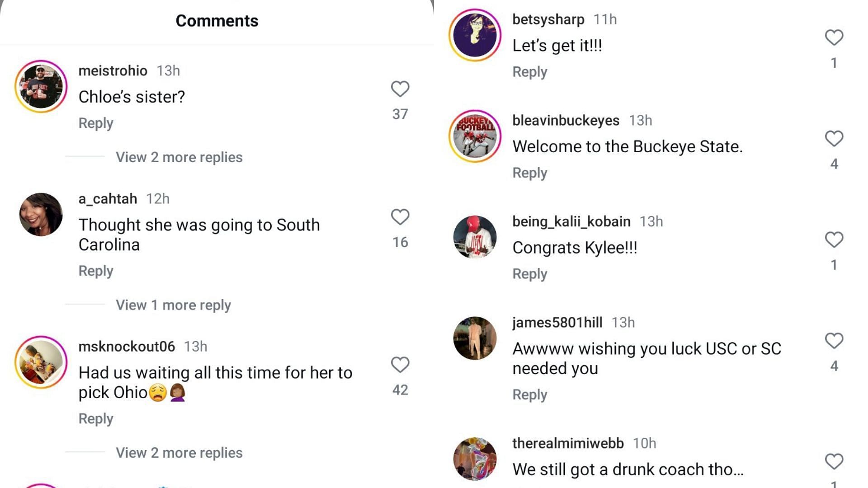
Task: Tap heart on a_cahtah's South Carolina comment
Action: coord(400,217)
